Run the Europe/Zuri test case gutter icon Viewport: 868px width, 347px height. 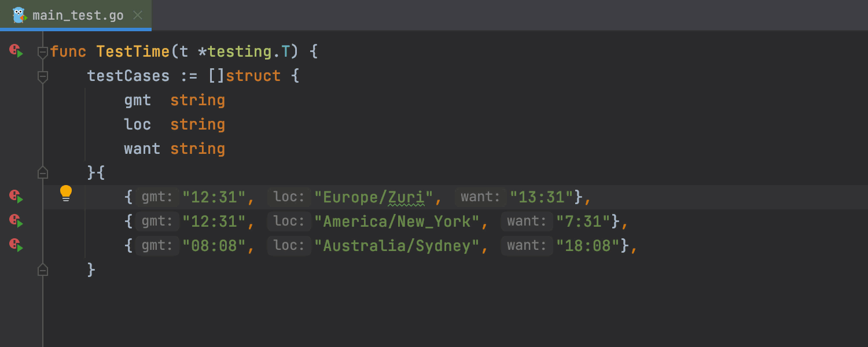click(x=16, y=197)
